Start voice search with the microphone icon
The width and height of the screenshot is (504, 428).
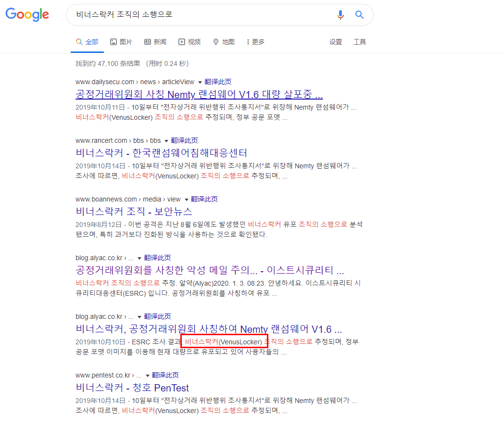(x=340, y=15)
